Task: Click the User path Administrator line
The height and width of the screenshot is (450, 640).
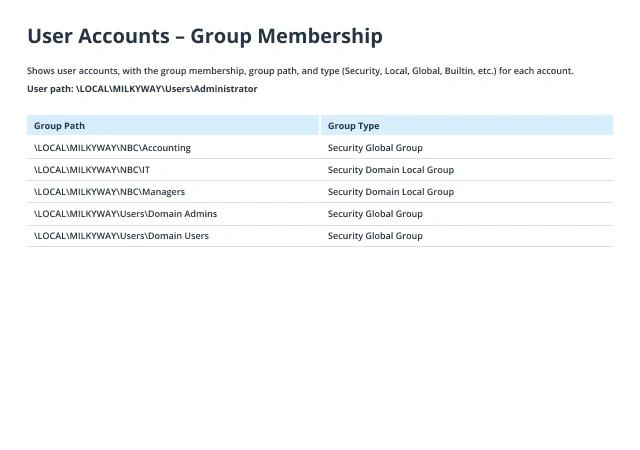Action: pos(142,89)
